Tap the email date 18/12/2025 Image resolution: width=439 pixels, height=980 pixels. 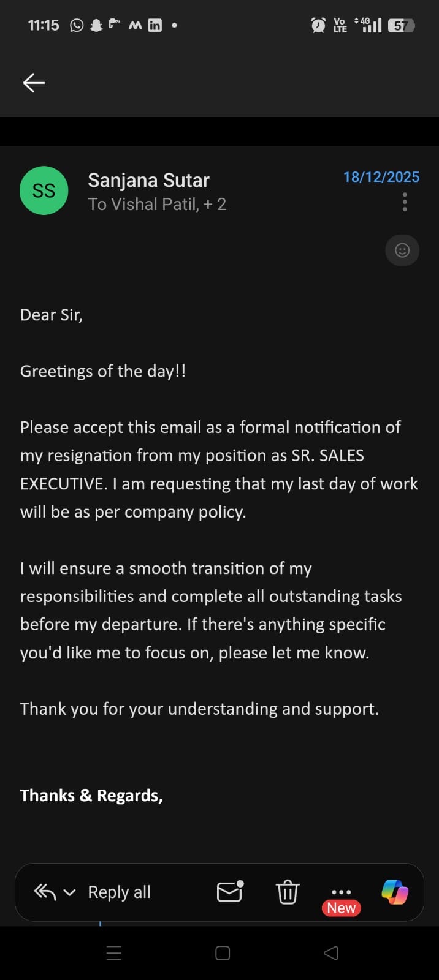(381, 177)
